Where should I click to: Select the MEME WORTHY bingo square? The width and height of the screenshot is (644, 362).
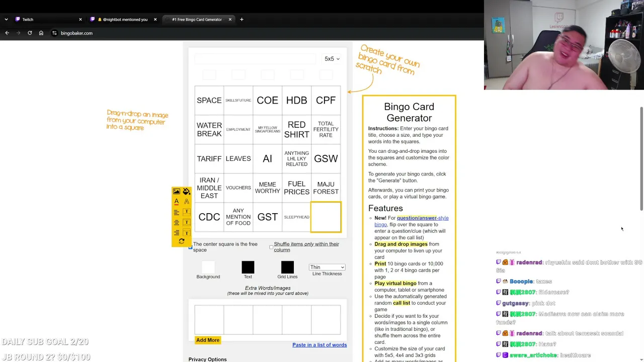[x=268, y=188]
